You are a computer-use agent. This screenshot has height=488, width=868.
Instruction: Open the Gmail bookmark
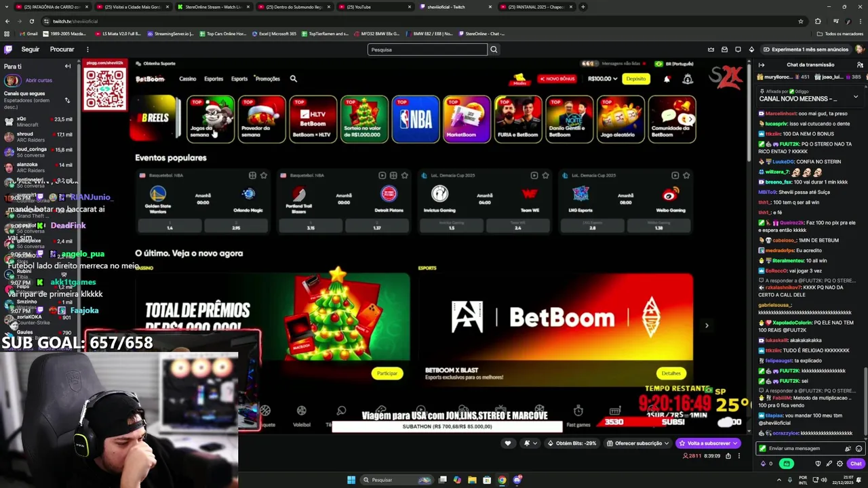(x=28, y=34)
